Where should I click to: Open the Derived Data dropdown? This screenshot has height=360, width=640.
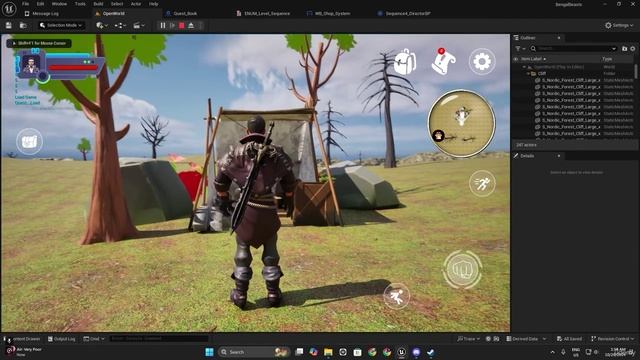pos(526,339)
